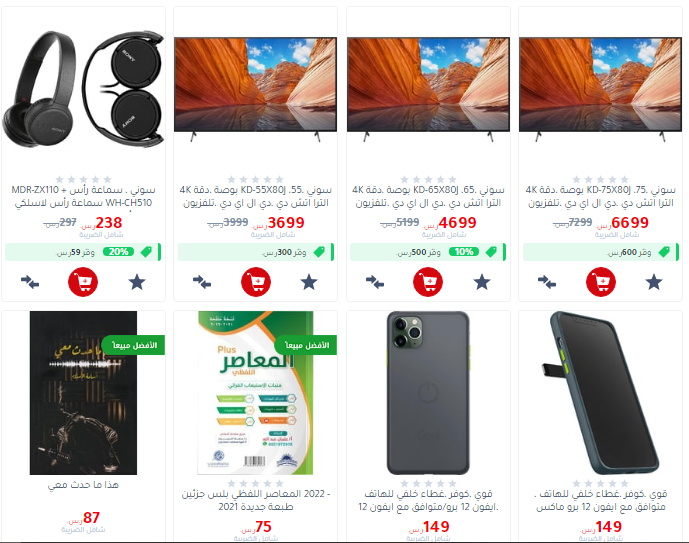Compare arrows icon for Sony KD-65X80J TV
689x543 pixels.
(x=375, y=282)
